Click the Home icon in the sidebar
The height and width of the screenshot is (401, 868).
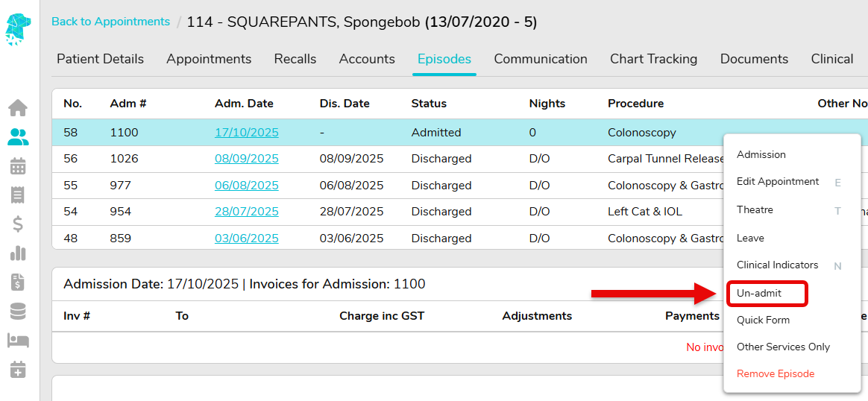click(x=18, y=108)
